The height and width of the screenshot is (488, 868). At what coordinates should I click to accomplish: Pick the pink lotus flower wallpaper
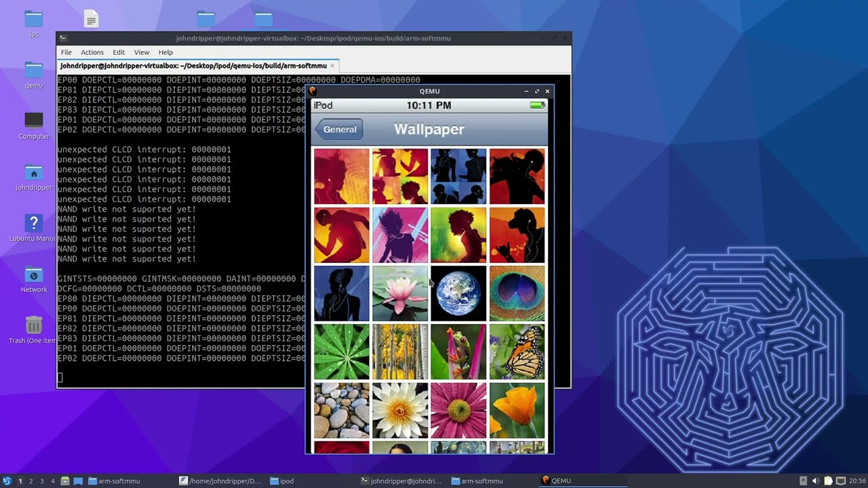pyautogui.click(x=400, y=293)
